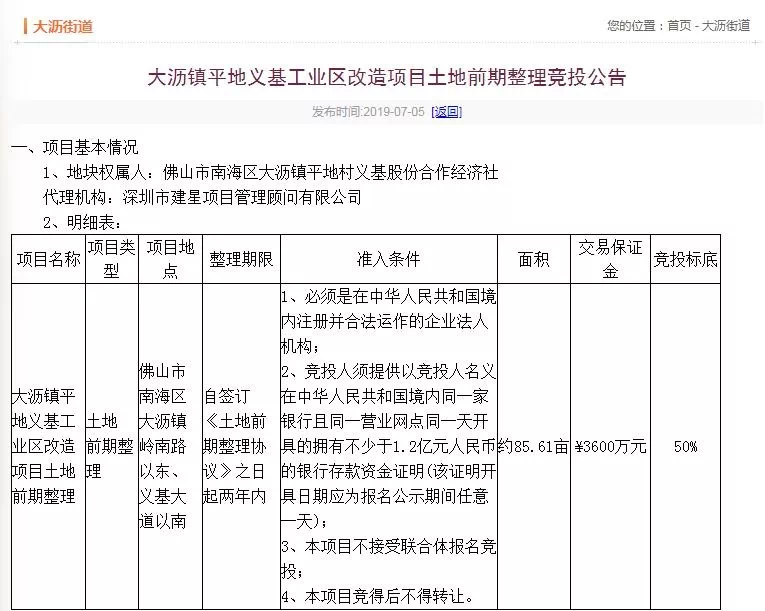Screen dimensions: 765x611
Task: Select the ¥3600万元 deposit cell
Action: pyautogui.click(x=611, y=447)
